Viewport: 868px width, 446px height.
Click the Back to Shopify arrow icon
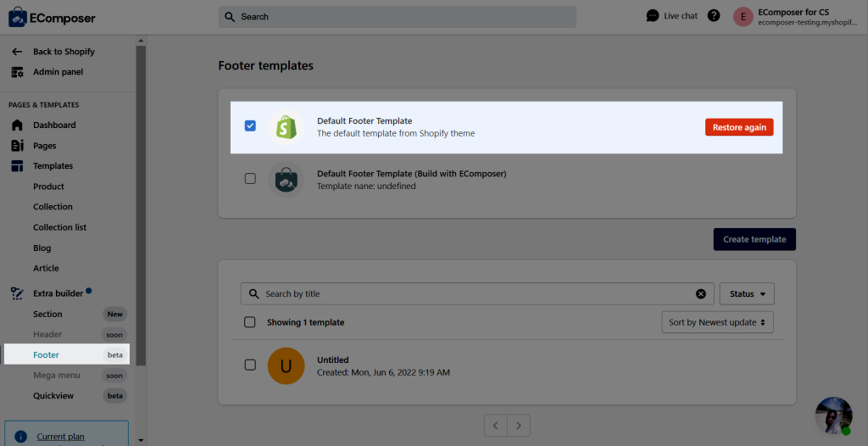17,52
